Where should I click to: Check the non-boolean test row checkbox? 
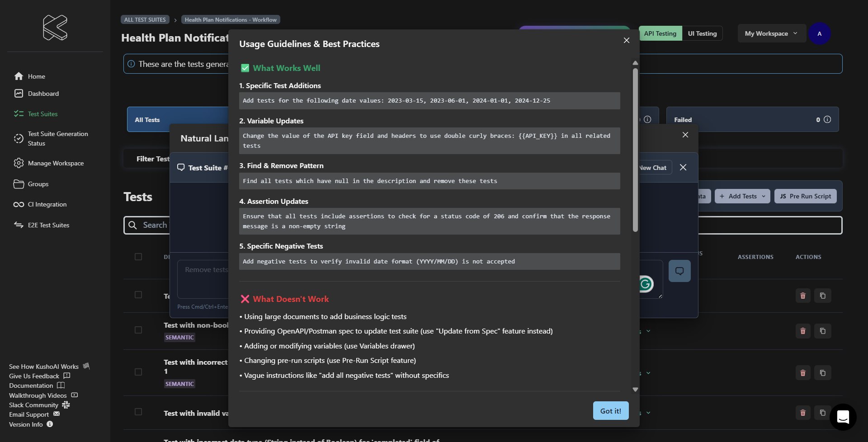tap(138, 330)
